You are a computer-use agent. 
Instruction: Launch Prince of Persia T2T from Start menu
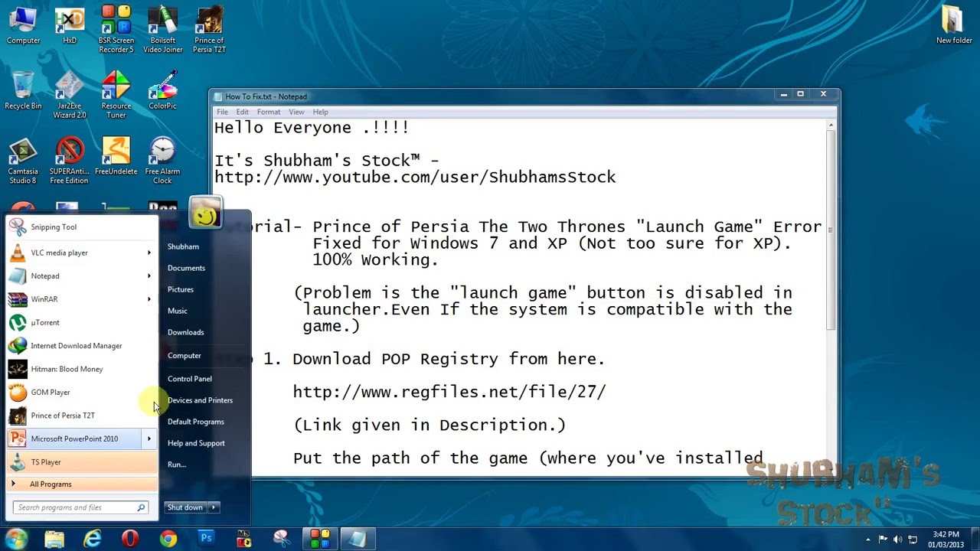(82, 416)
